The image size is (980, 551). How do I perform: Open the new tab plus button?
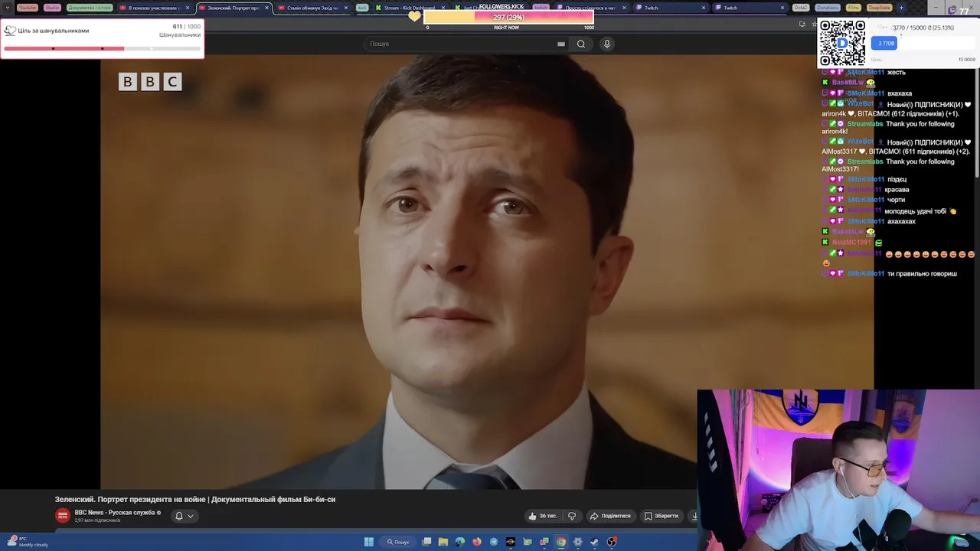click(x=901, y=8)
